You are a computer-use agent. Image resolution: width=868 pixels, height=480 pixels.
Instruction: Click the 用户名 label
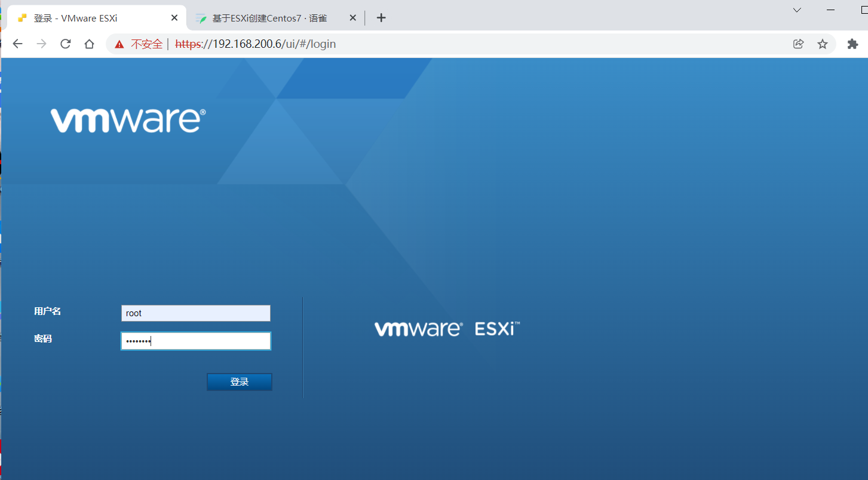[x=48, y=311]
